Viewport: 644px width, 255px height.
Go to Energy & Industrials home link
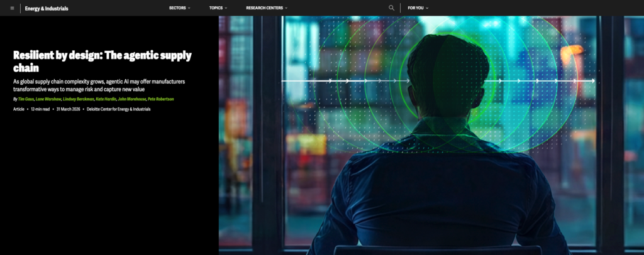(47, 8)
